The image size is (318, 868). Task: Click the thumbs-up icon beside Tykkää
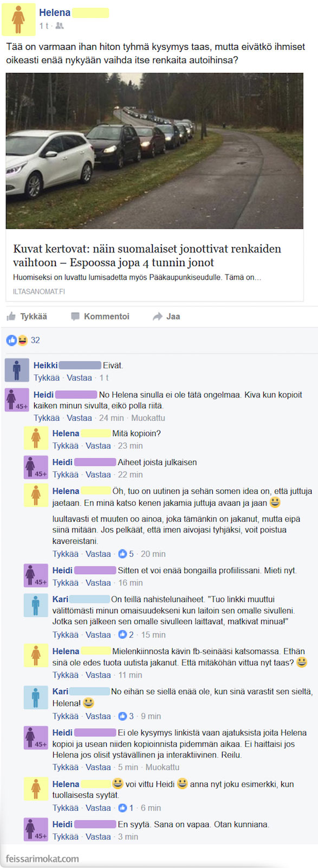coord(11,317)
